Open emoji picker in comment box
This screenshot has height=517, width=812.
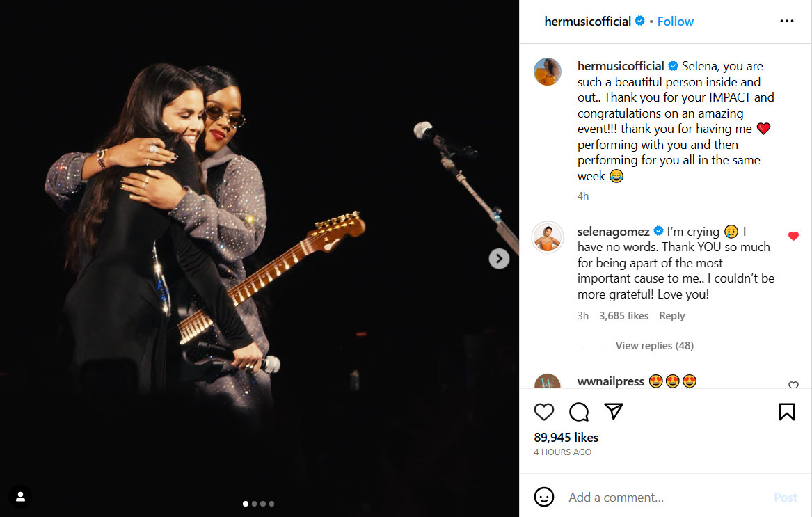point(544,497)
